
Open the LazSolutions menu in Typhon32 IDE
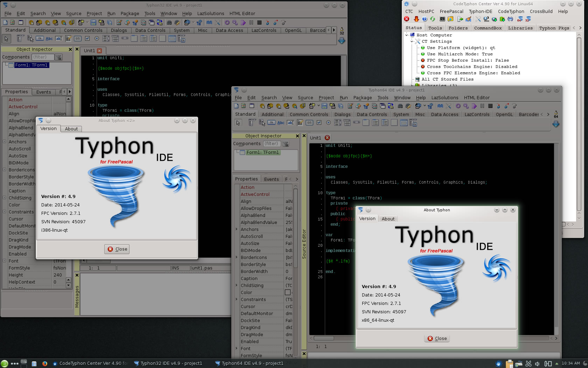click(x=211, y=13)
